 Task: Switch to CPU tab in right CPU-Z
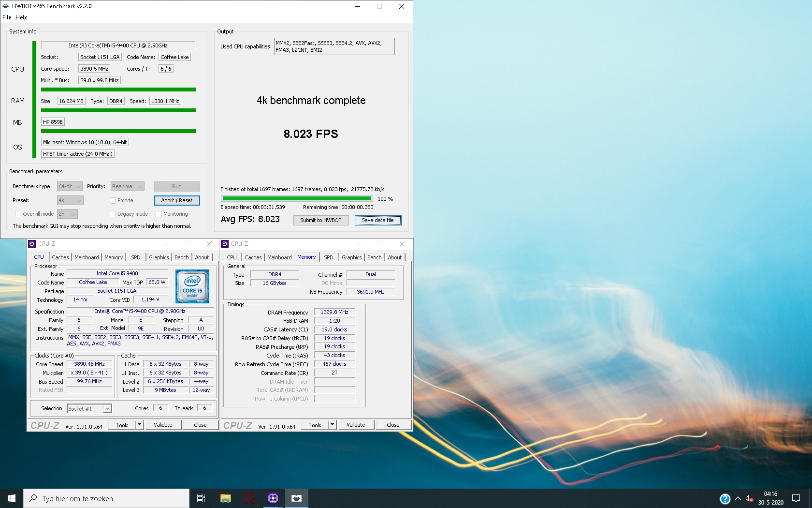(x=232, y=257)
